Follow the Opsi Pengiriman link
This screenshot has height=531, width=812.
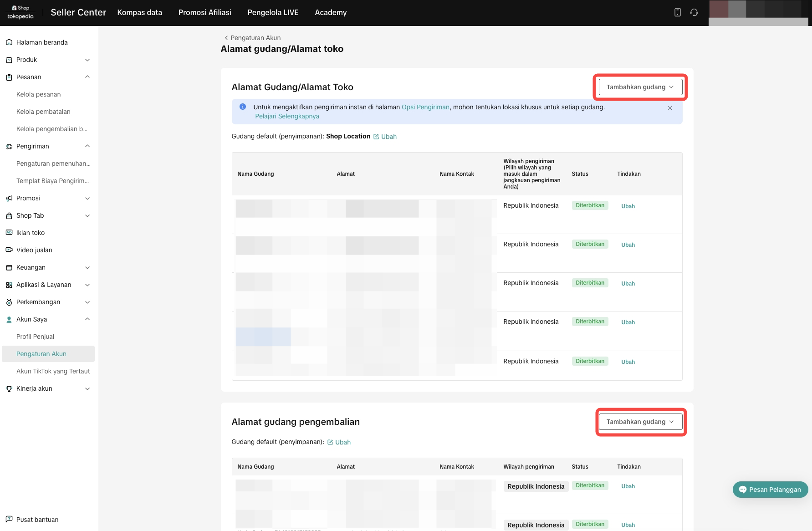425,107
